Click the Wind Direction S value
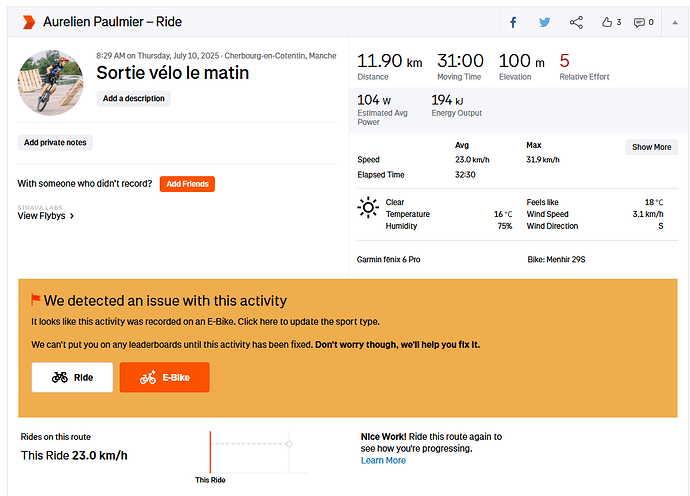 point(661,226)
